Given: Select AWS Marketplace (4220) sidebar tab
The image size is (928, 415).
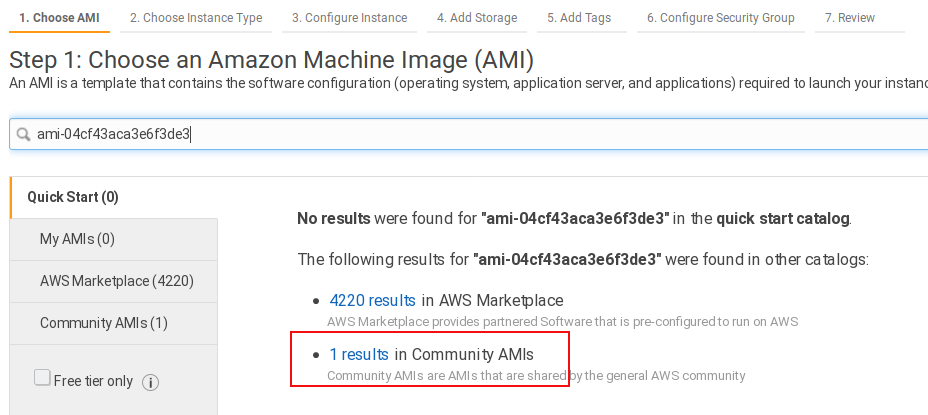Looking at the screenshot, I should (x=116, y=281).
